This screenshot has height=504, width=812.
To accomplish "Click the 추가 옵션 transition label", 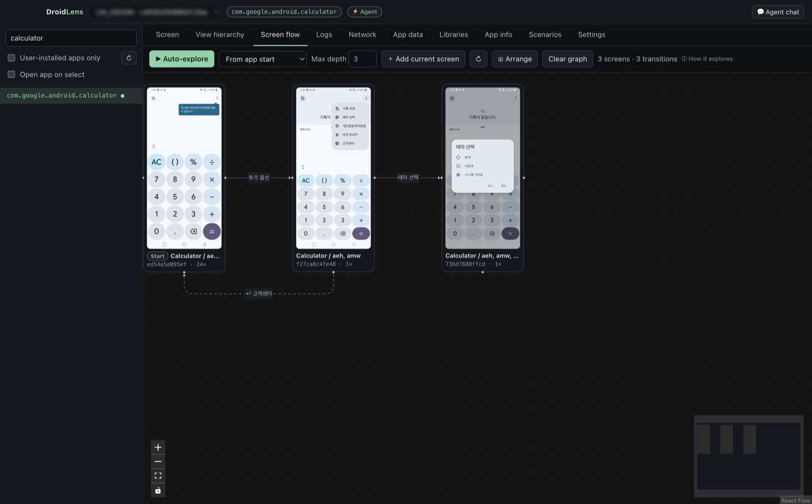I will pos(259,177).
